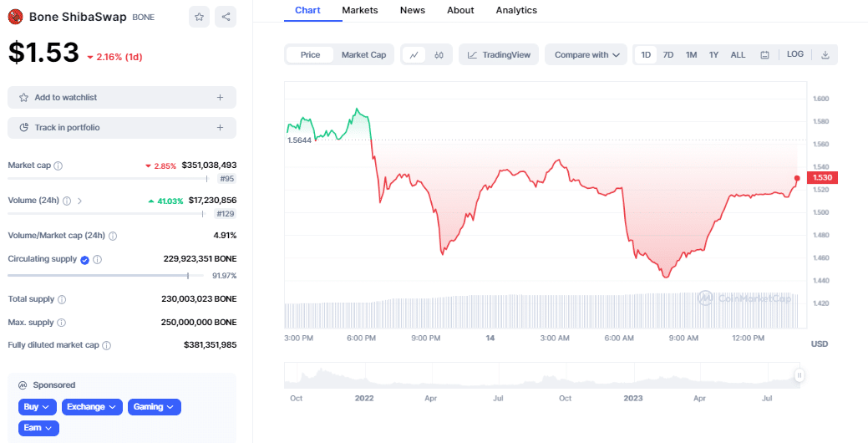
Task: Open the calendar date range picker
Action: click(x=764, y=55)
